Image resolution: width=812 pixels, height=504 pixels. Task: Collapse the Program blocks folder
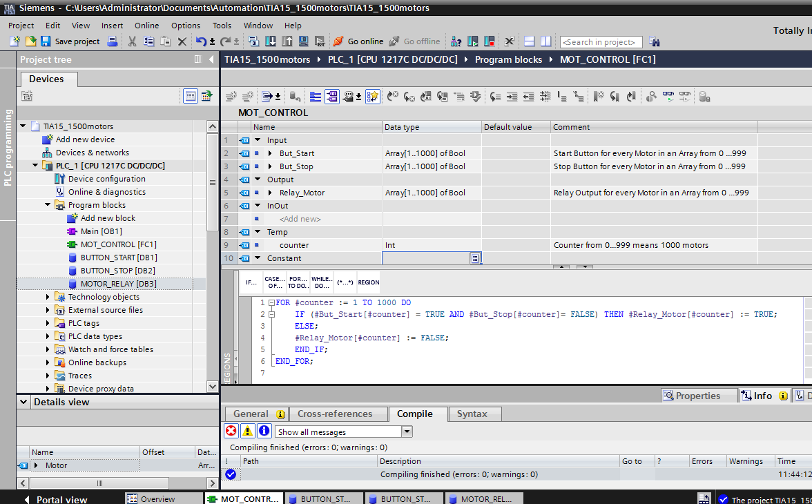pos(48,205)
